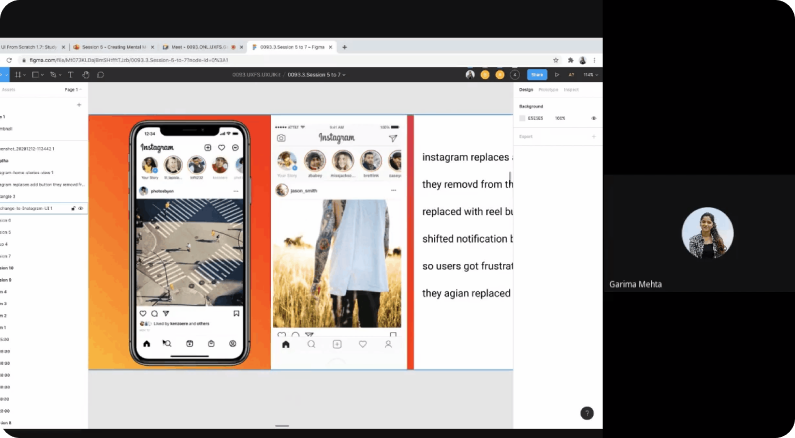Select the Shape rectangle tool
795x438 pixels.
pyautogui.click(x=35, y=75)
